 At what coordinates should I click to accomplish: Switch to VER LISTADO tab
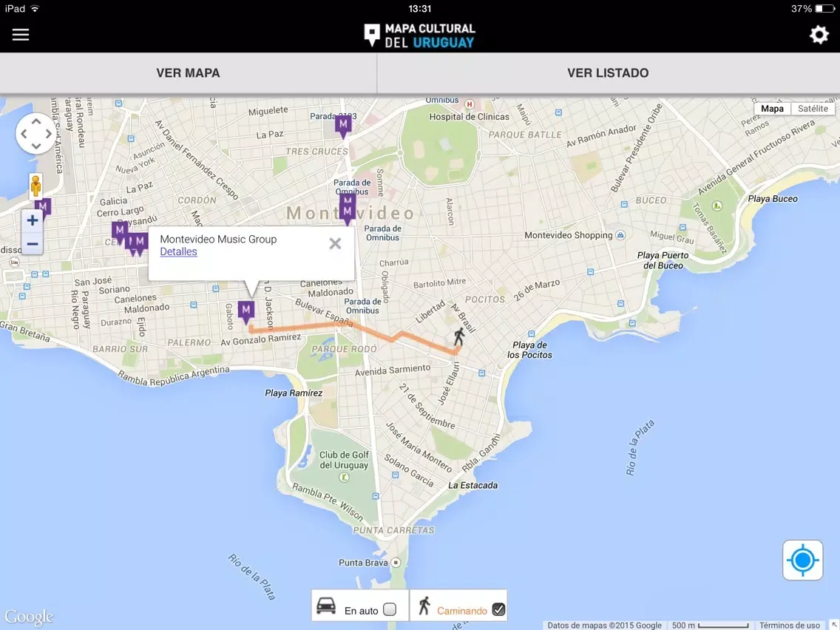[x=608, y=73]
